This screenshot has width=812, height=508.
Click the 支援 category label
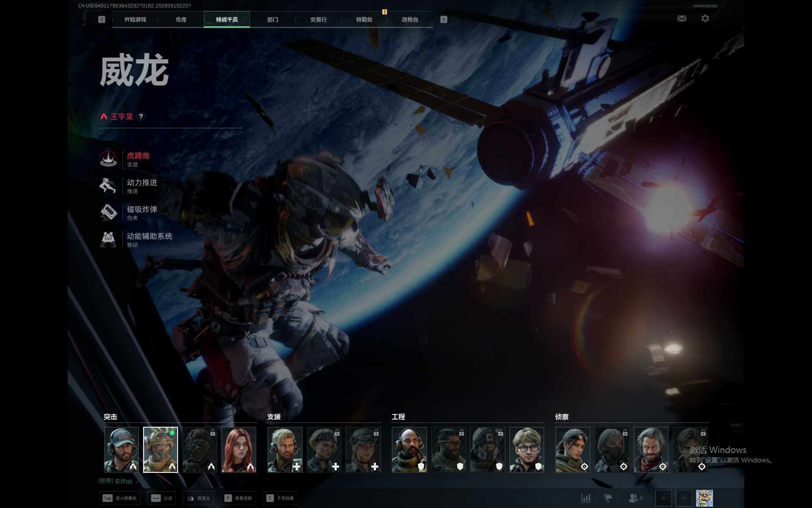[274, 417]
